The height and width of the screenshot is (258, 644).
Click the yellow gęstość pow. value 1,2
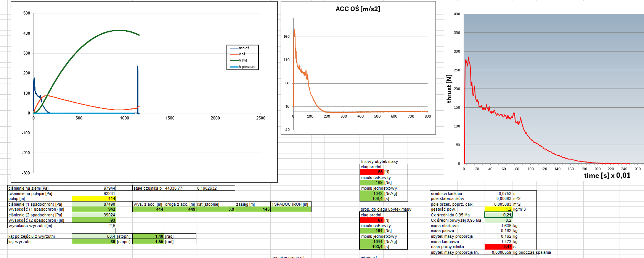(x=498, y=209)
